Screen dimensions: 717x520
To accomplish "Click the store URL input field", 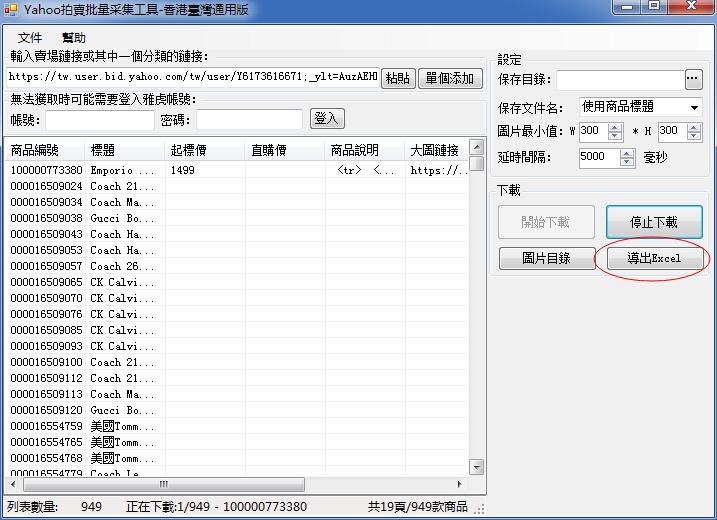I will click(193, 77).
